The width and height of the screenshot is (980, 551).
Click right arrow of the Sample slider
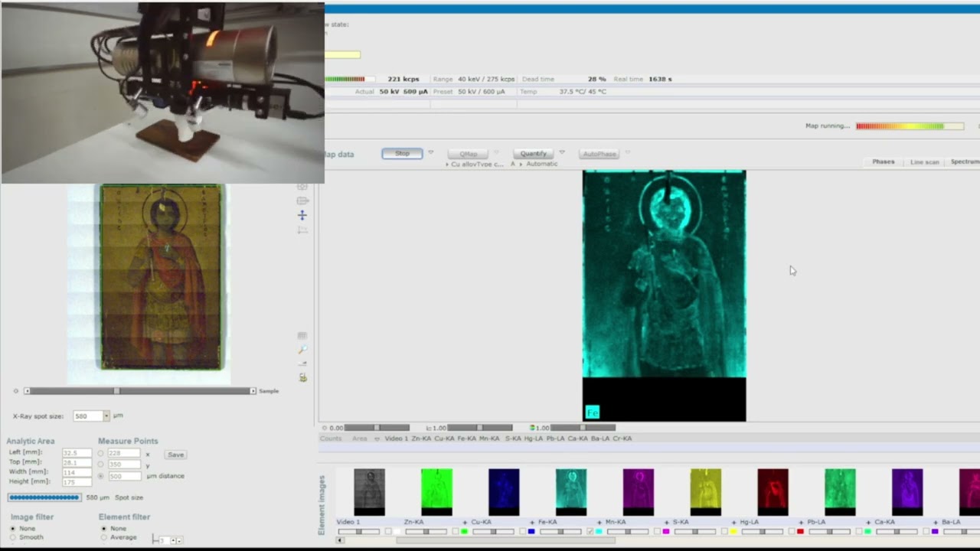(x=253, y=391)
